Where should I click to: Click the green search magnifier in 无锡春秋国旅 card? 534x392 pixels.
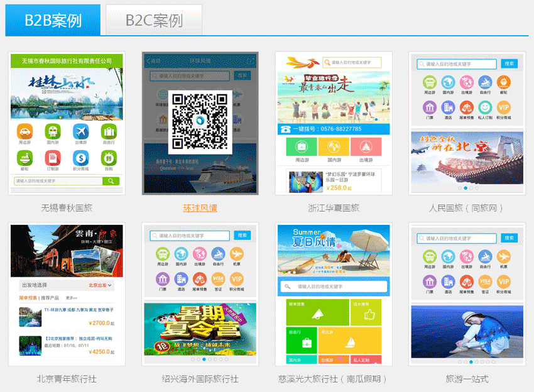[111, 181]
